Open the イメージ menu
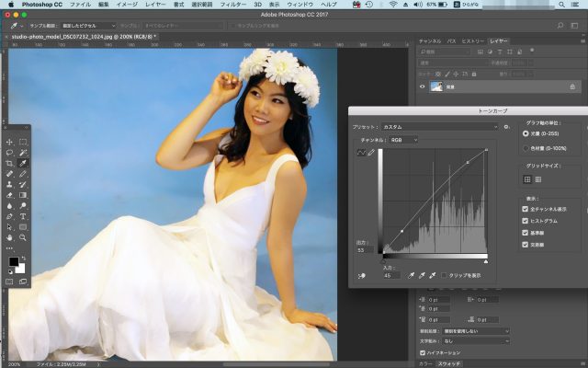The height and width of the screenshot is (368, 588). click(x=126, y=5)
